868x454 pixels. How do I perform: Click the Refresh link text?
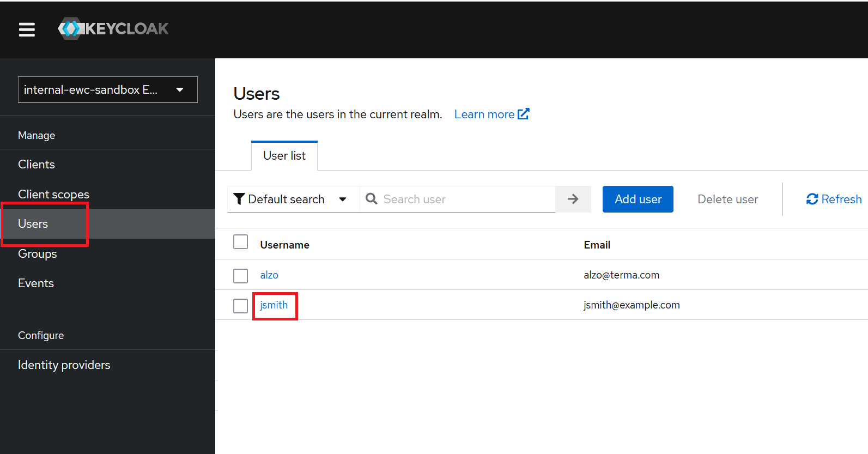coord(842,199)
